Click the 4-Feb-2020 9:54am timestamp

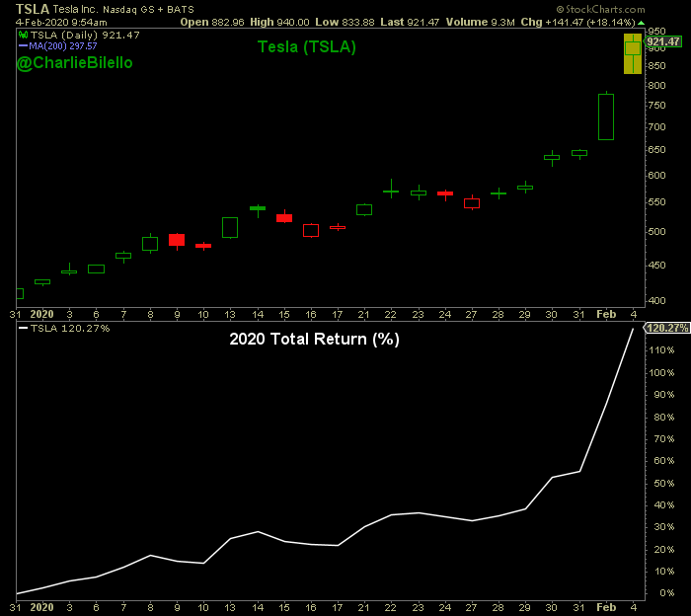pyautogui.click(x=61, y=22)
